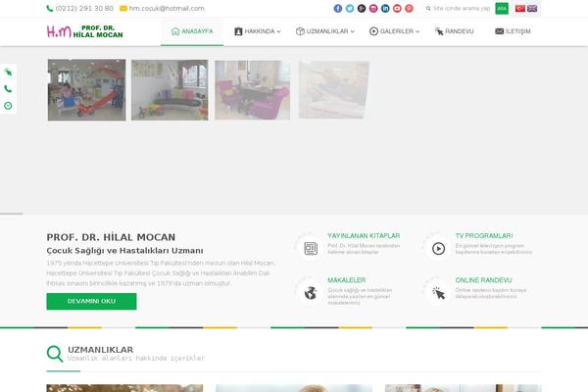Open the YouTube social icon
The height and width of the screenshot is (392, 588).
tap(397, 8)
